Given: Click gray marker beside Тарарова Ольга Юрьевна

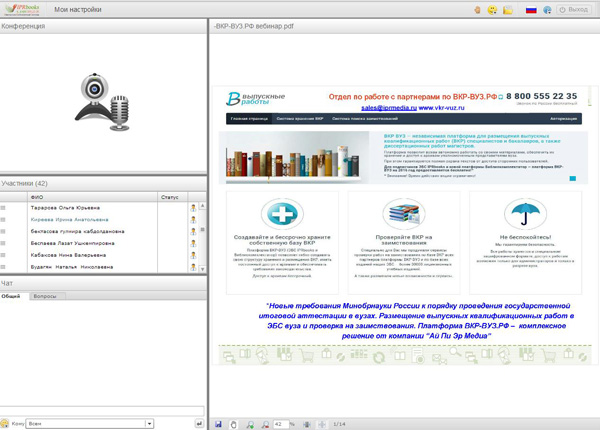Looking at the screenshot, I should pos(3,208).
